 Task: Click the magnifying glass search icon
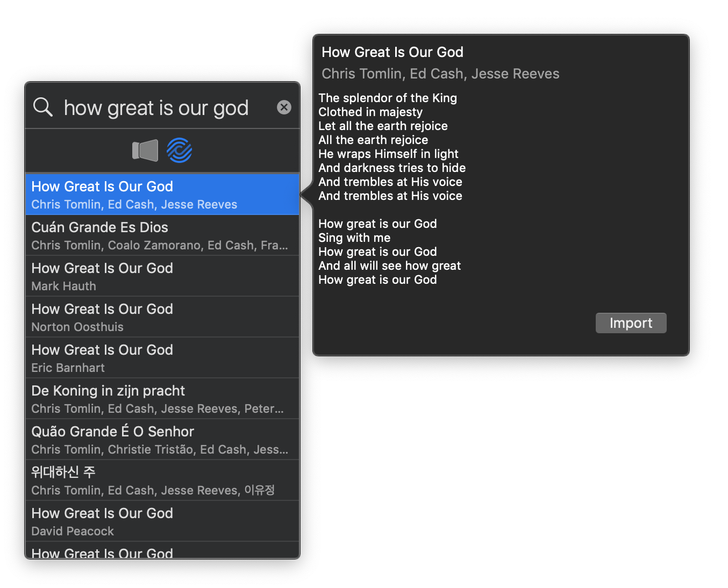43,107
